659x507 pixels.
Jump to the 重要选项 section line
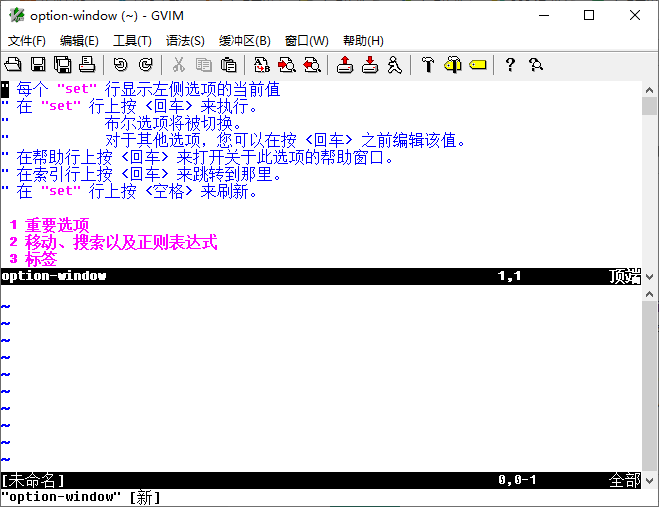point(57,225)
